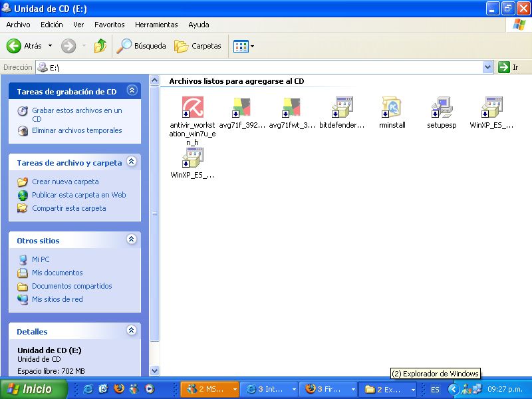This screenshot has height=399, width=532.
Task: Select the avg71fwt installer file icon
Action: click(291, 107)
